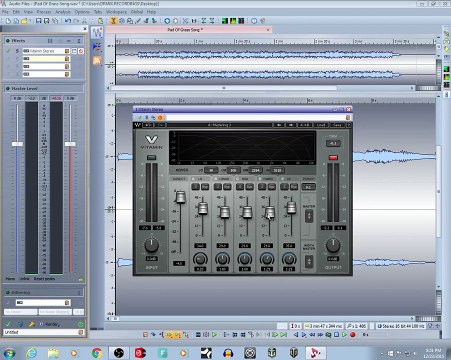451x360 pixels.
Task: Select the audio waveform workspace icon
Action: coord(97,33)
